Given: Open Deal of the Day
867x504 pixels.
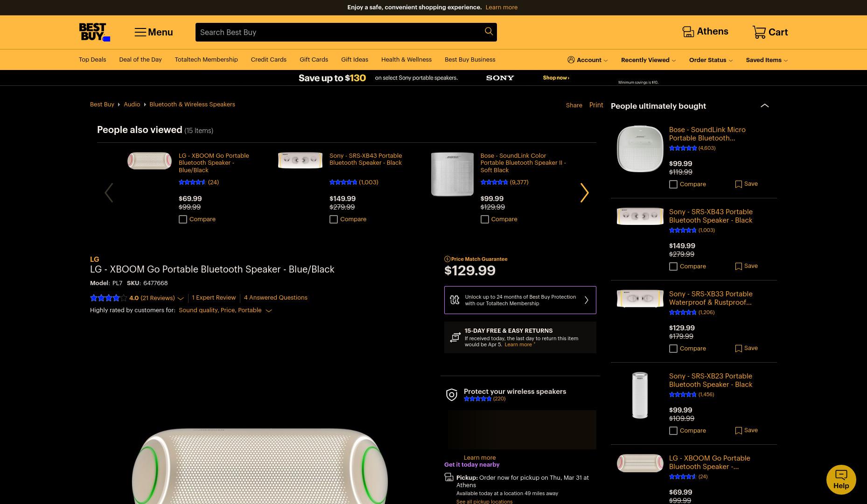Looking at the screenshot, I should (x=140, y=60).
